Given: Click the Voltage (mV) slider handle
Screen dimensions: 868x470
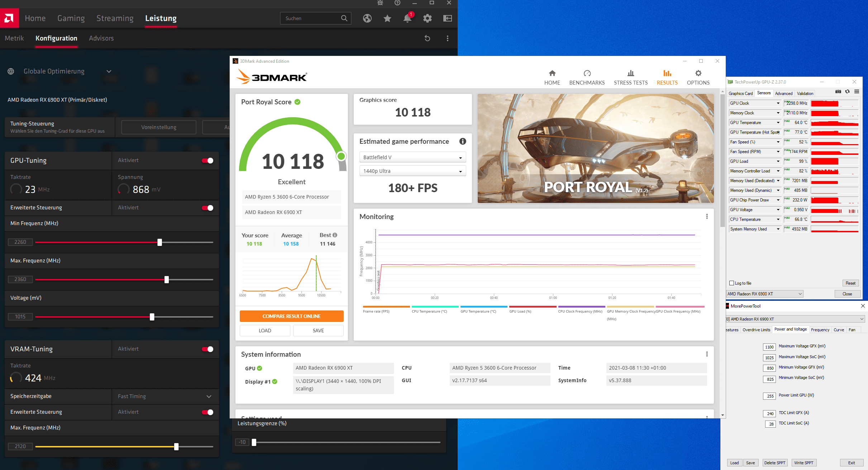Looking at the screenshot, I should click(152, 317).
